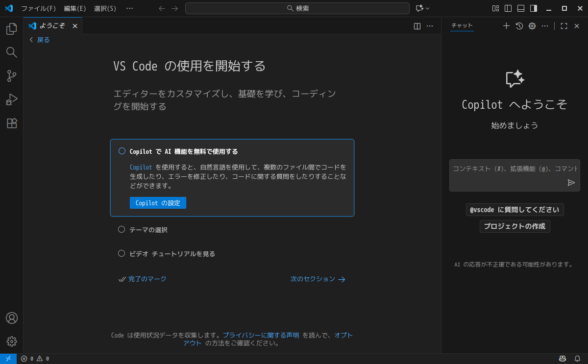Screen dimensions: 588x364
Task: Select the チャット panel tab
Action: coord(462,26)
